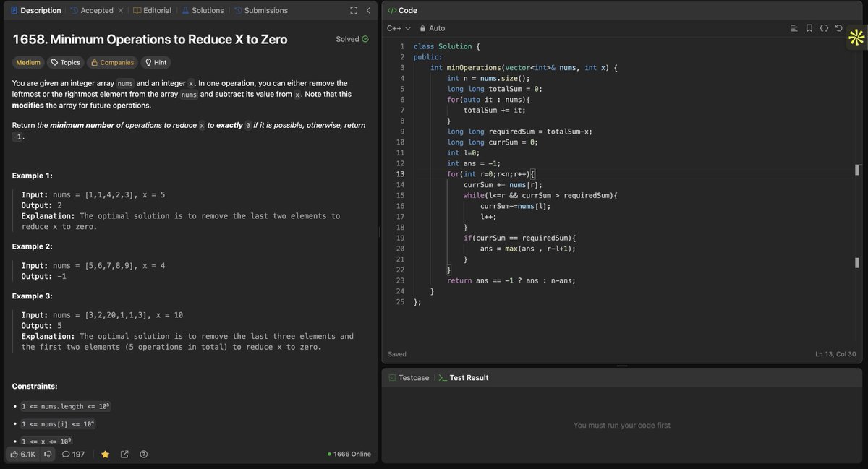Image resolution: width=868 pixels, height=469 pixels.
Task: Reset code to default with the undo-arrow icon
Action: click(x=838, y=28)
